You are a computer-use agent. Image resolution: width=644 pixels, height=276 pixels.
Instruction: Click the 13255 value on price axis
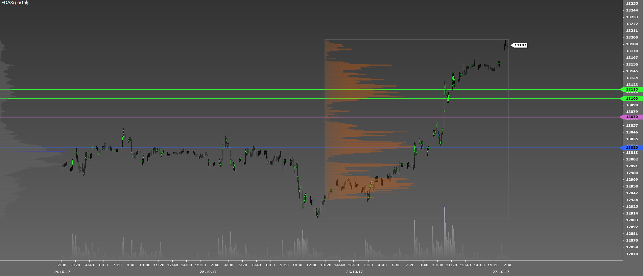click(632, 3)
